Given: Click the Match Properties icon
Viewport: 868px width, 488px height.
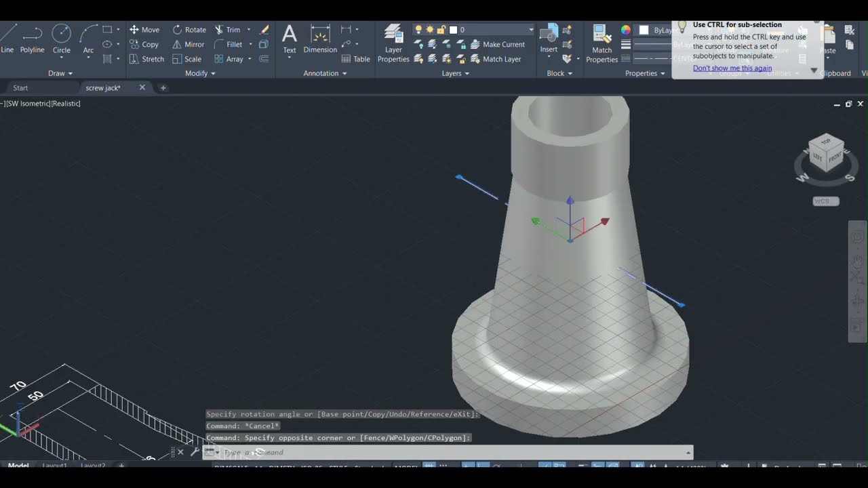Looking at the screenshot, I should pos(601,43).
